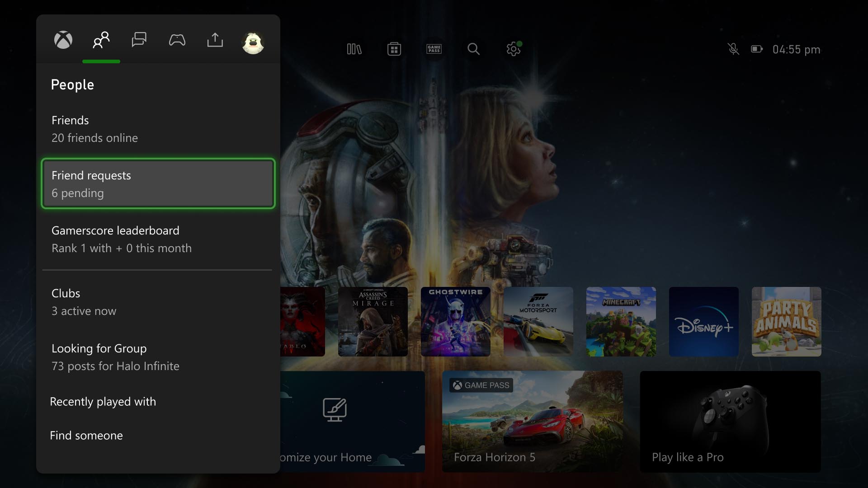Image resolution: width=868 pixels, height=488 pixels.
Task: Toggle profile avatar icon
Action: point(253,40)
